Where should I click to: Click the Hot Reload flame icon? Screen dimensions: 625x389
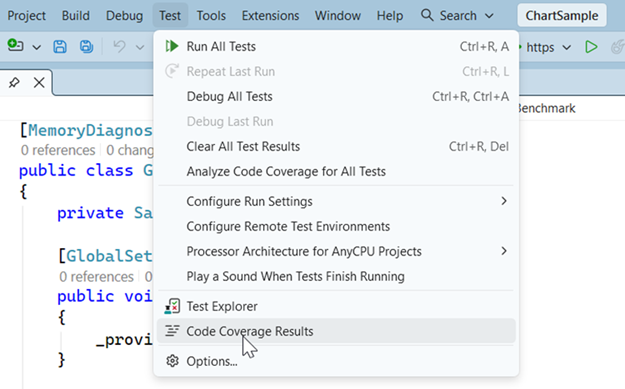[618, 47]
